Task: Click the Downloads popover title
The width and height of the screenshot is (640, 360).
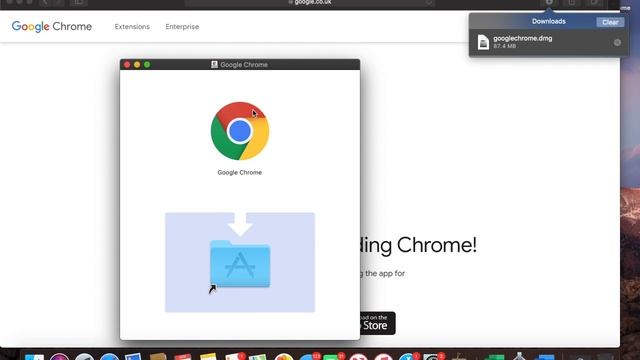Action: (x=549, y=21)
